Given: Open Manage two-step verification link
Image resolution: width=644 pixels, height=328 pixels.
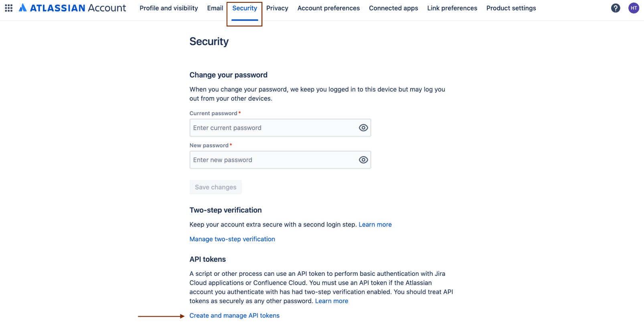Looking at the screenshot, I should click(x=232, y=239).
